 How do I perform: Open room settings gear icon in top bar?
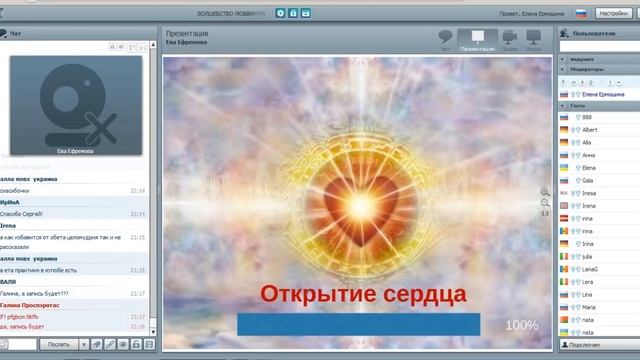click(x=280, y=13)
